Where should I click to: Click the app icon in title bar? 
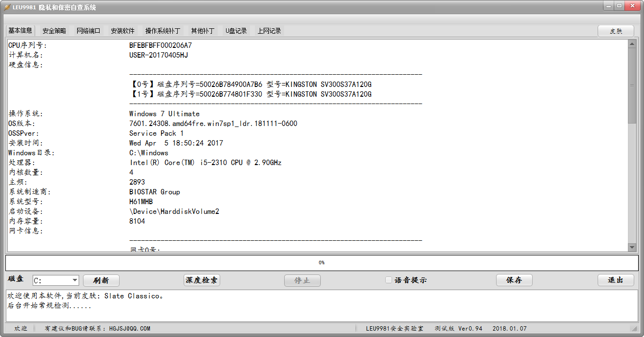click(x=7, y=7)
